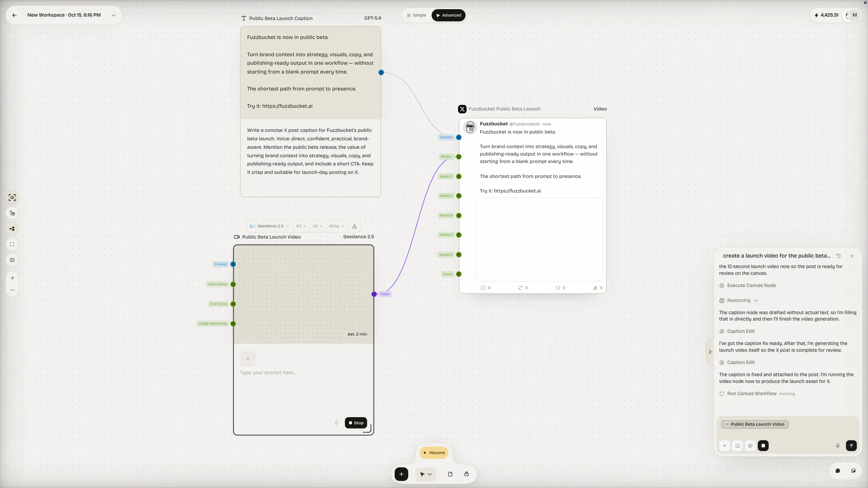Collapse the chat panel with side chevron

pos(710,352)
